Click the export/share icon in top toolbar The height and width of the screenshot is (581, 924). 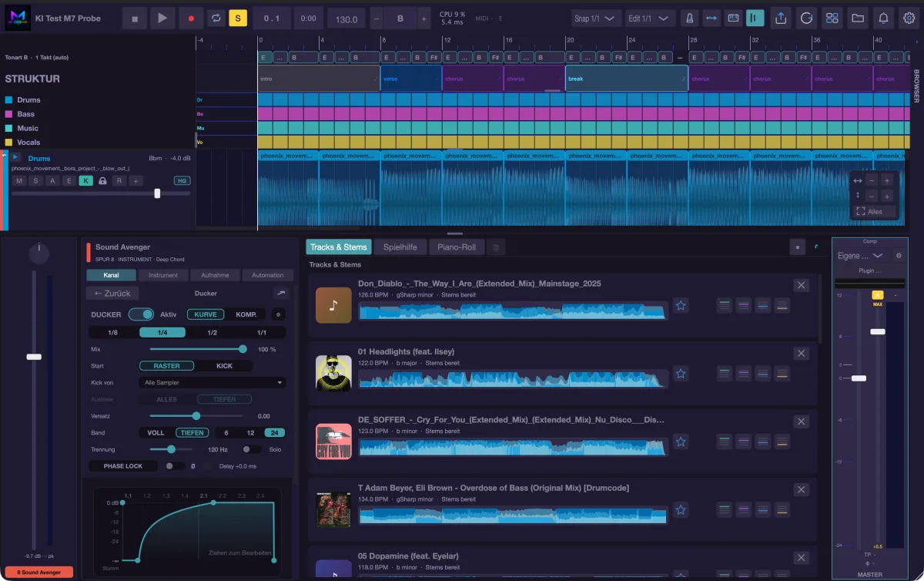pyautogui.click(x=781, y=18)
